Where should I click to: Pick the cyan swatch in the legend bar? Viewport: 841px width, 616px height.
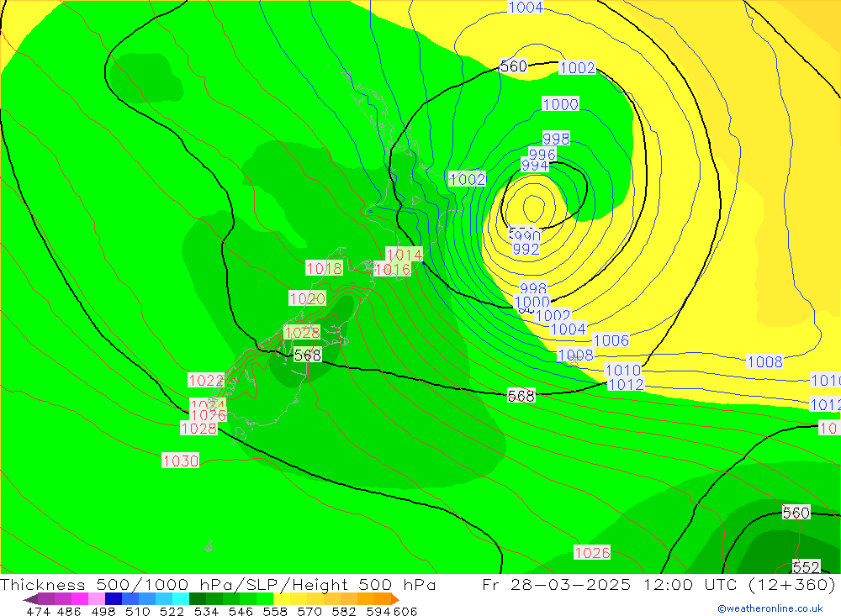(x=181, y=599)
